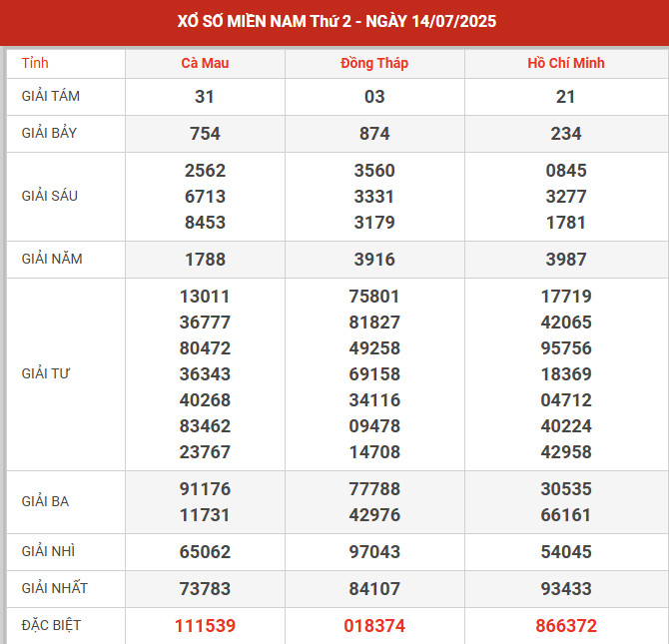Click the GIẢI NĂM row label
Screen dimensions: 669x644
pyautogui.click(x=52, y=259)
